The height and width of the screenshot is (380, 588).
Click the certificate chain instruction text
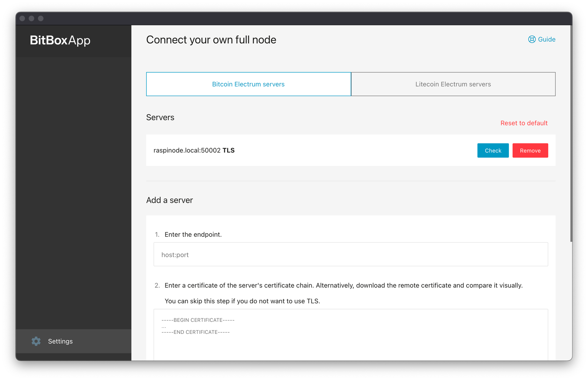pyautogui.click(x=344, y=285)
